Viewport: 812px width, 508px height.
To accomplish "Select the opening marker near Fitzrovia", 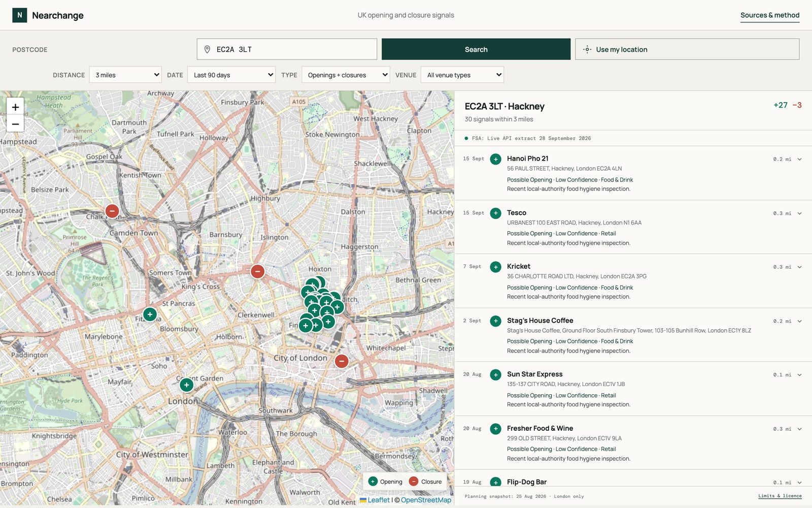I will 150,314.
